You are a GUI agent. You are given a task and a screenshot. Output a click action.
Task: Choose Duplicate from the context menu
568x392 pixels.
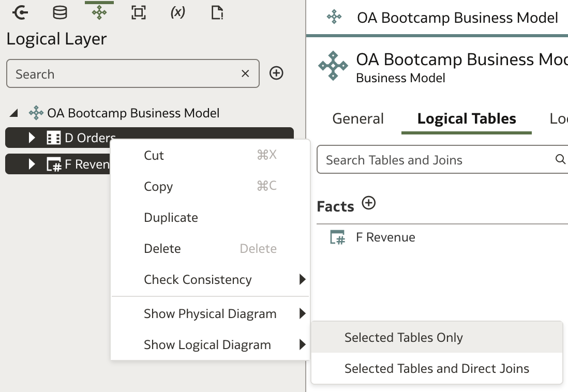coord(210,217)
